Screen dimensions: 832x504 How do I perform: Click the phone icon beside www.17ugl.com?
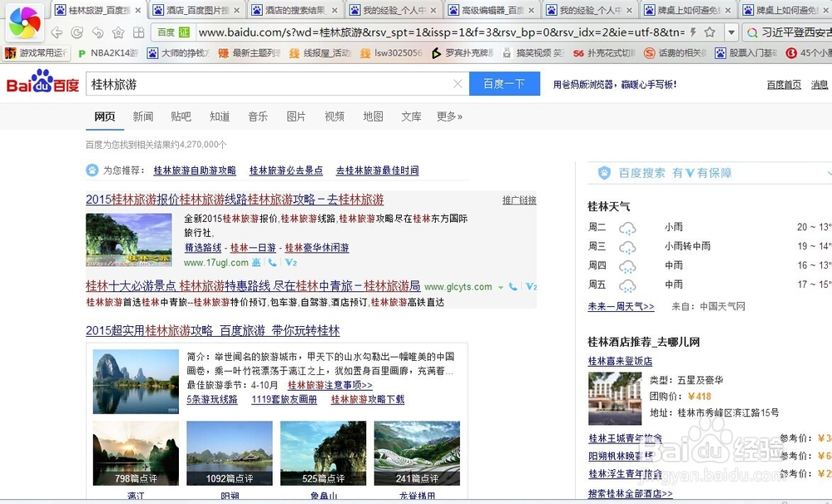click(x=272, y=262)
